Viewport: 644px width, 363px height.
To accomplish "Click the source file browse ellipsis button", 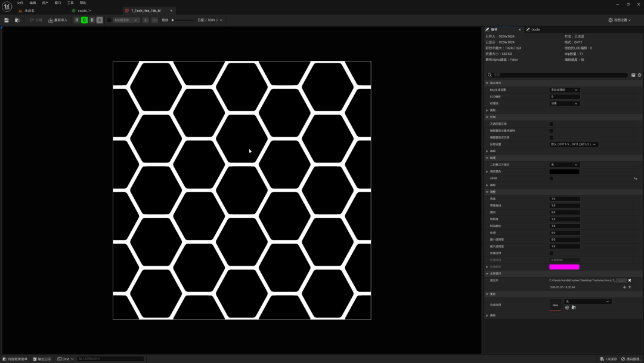I will pyautogui.click(x=621, y=281).
